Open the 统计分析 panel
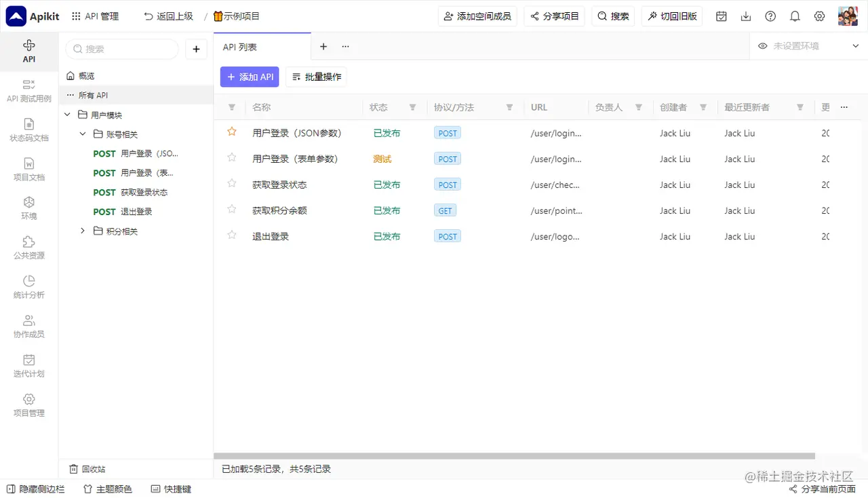 click(x=28, y=285)
